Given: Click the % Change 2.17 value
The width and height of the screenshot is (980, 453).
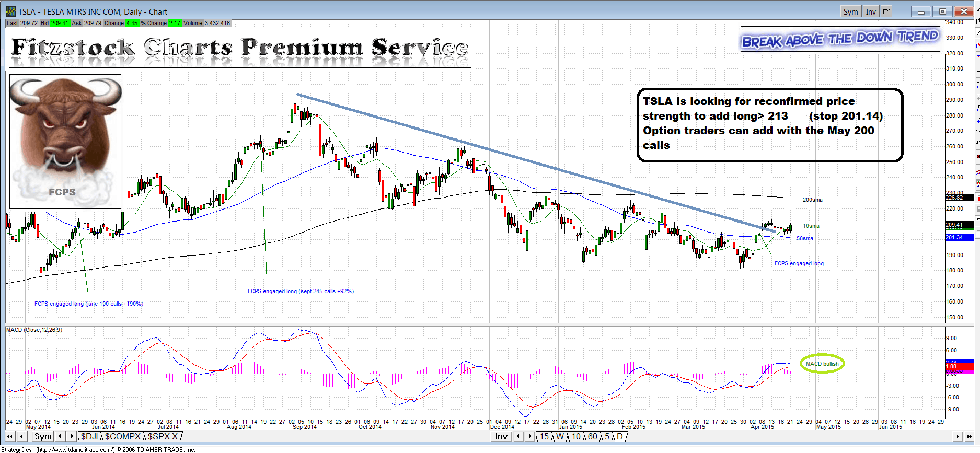Looking at the screenshot, I should tap(175, 23).
